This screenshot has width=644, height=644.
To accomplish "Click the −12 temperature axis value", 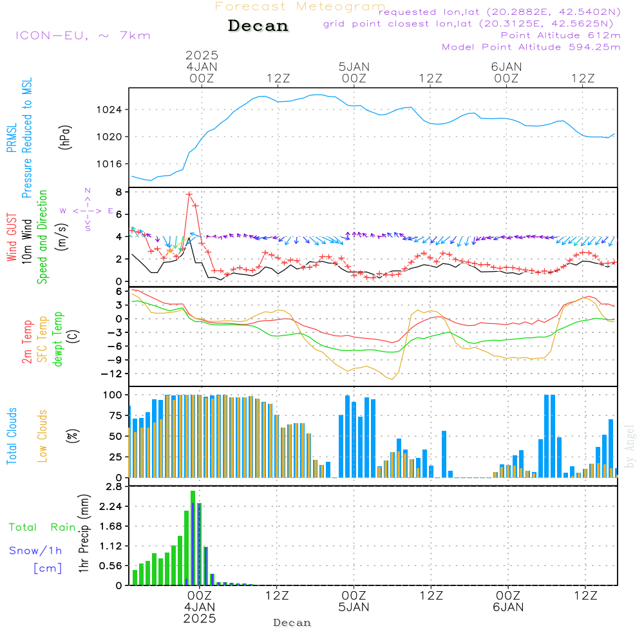I will click(111, 374).
